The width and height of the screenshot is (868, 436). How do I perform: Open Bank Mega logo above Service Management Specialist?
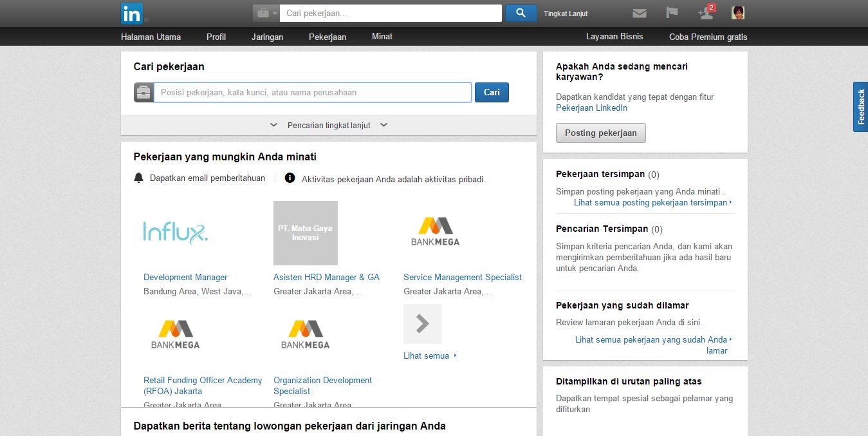[x=436, y=232]
